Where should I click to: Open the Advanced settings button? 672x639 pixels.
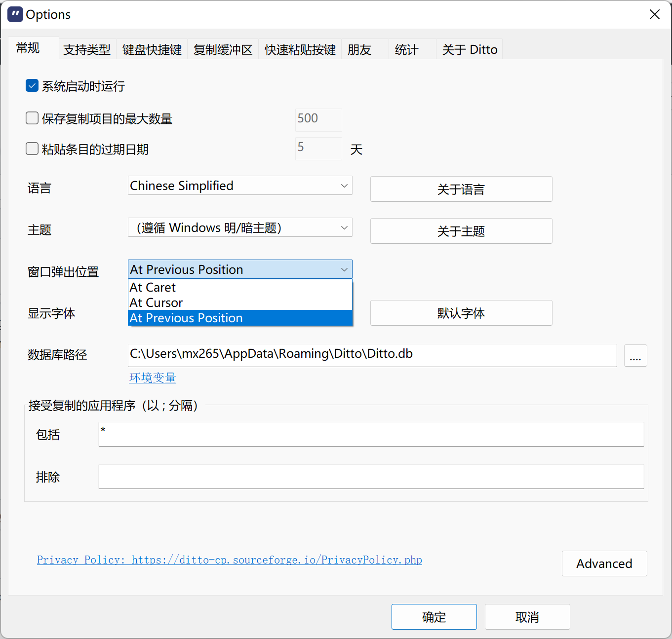[x=604, y=564]
